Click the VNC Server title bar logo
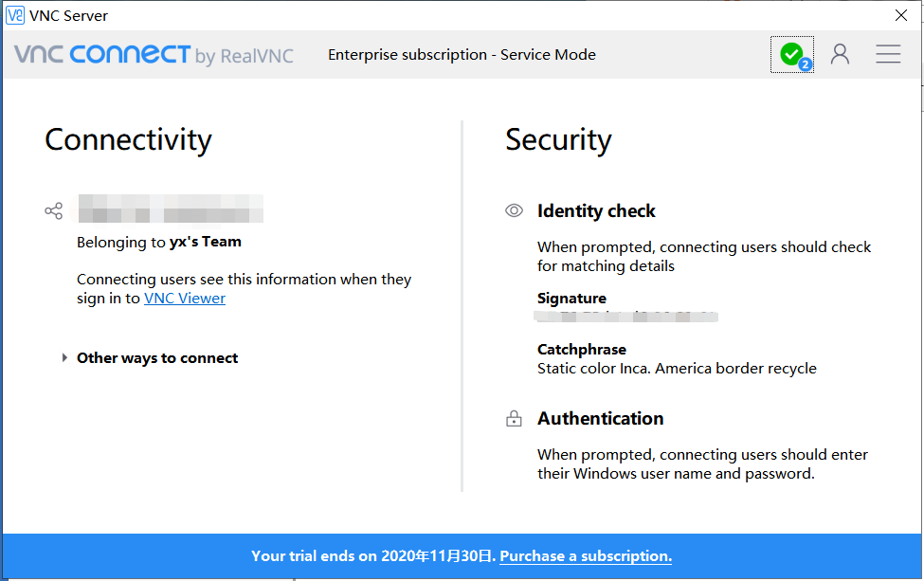The width and height of the screenshot is (924, 581). [x=15, y=15]
